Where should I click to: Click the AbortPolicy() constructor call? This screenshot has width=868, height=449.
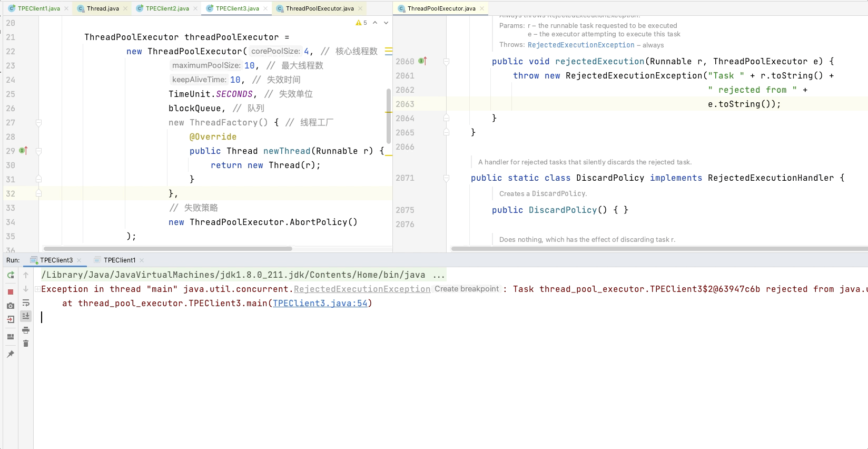tap(324, 222)
